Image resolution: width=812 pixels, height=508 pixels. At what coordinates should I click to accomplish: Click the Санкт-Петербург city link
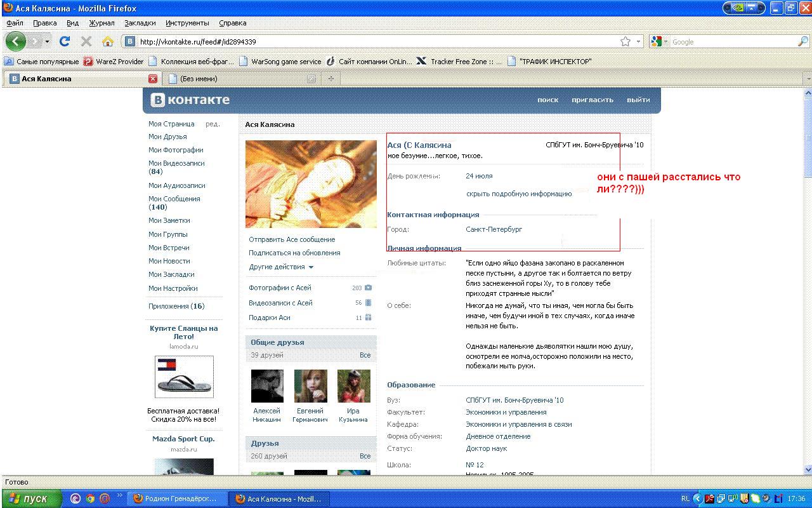tap(494, 229)
